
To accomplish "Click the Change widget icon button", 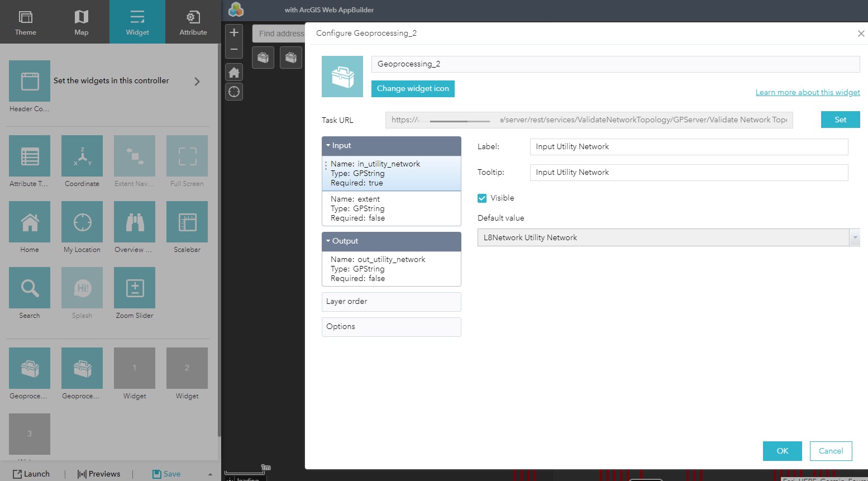I will pyautogui.click(x=413, y=88).
